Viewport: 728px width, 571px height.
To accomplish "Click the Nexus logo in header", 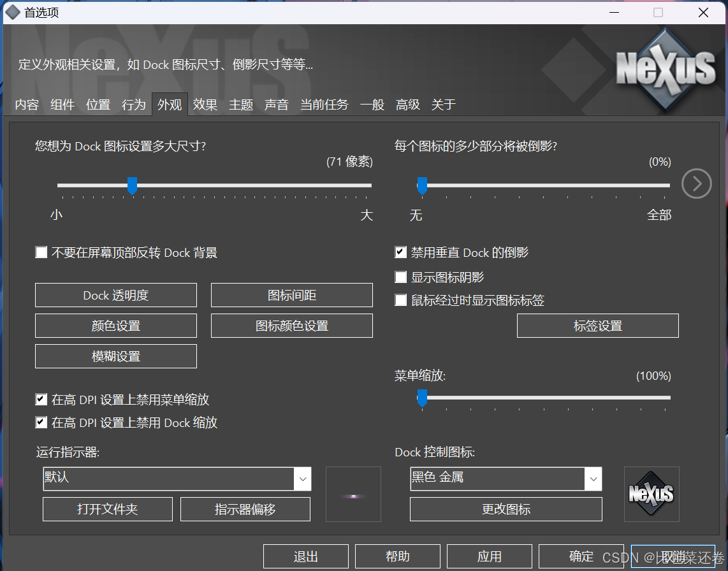I will click(x=666, y=69).
